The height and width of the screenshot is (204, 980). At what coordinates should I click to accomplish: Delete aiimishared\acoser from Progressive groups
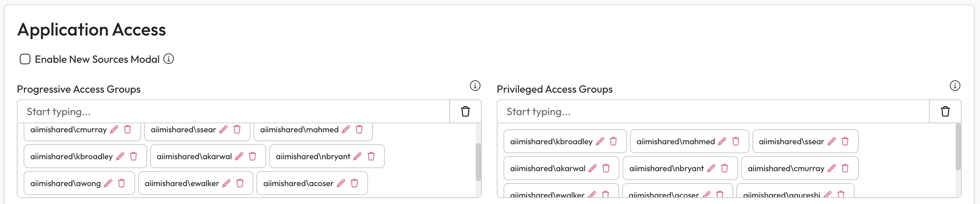(x=355, y=183)
